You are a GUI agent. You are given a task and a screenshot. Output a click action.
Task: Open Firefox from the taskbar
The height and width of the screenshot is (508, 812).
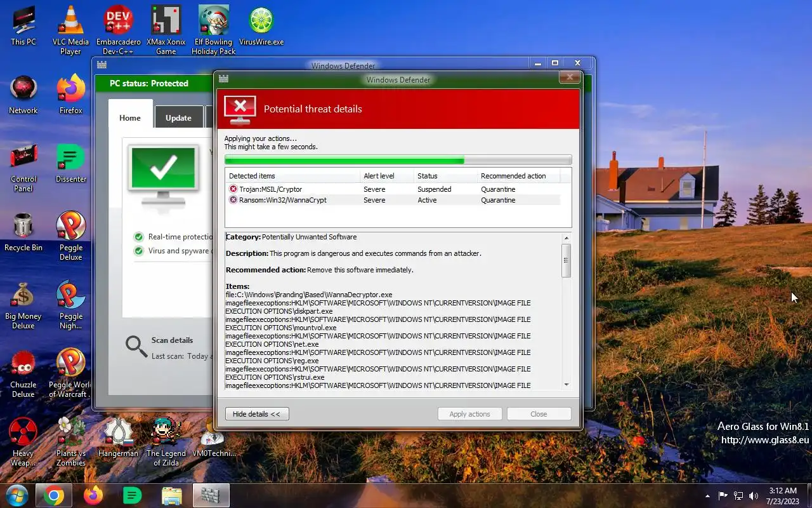pos(93,495)
